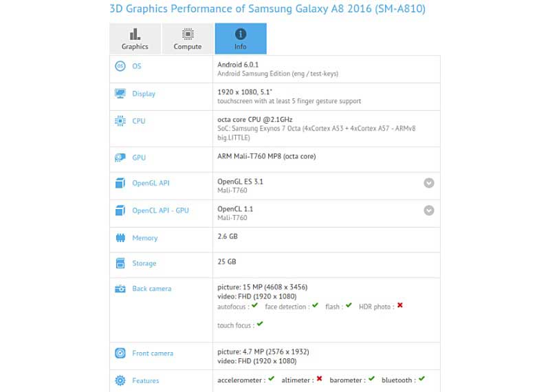Click the Info circle icon

[241, 34]
